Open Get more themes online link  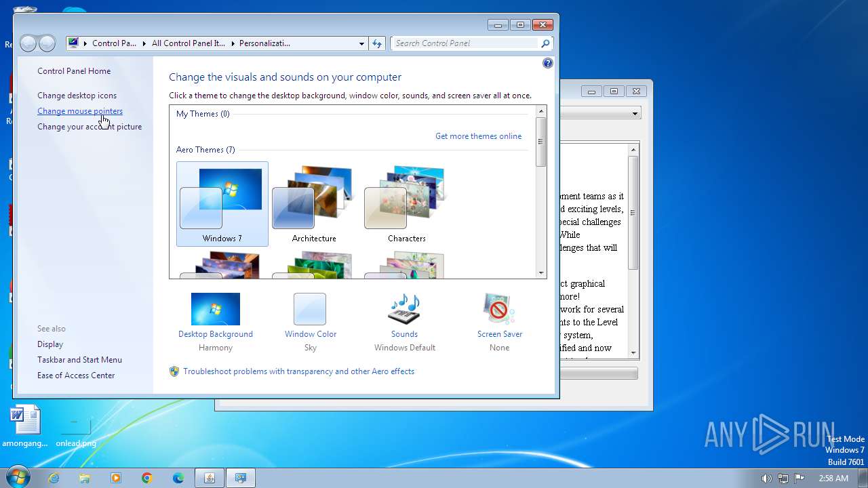pyautogui.click(x=479, y=136)
